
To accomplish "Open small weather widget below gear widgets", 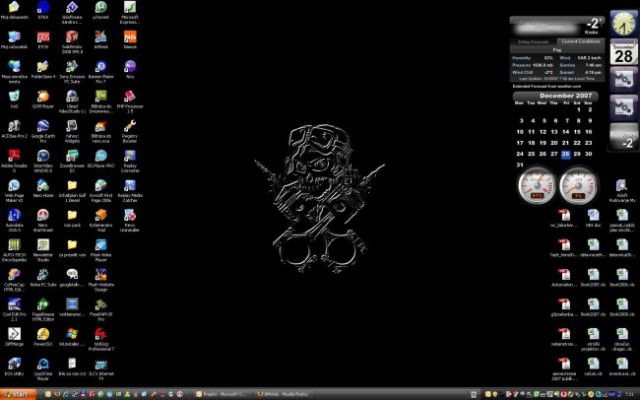I will pos(623,137).
